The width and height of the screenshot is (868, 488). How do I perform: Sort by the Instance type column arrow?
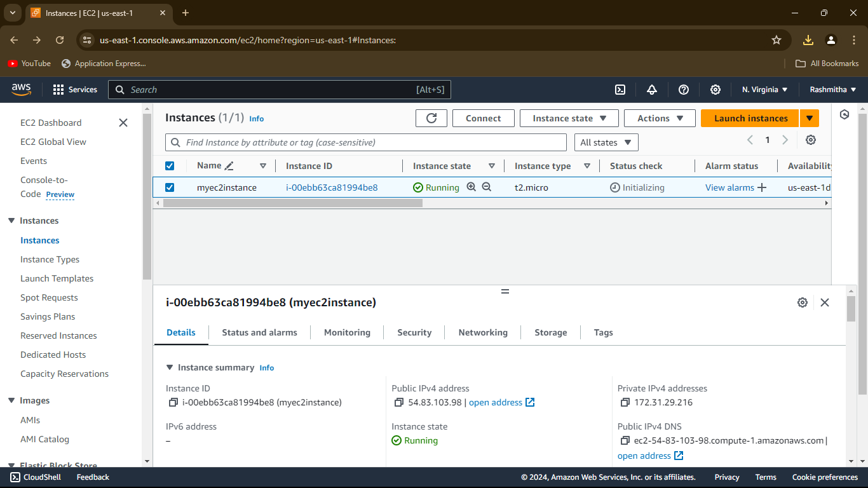tap(587, 166)
